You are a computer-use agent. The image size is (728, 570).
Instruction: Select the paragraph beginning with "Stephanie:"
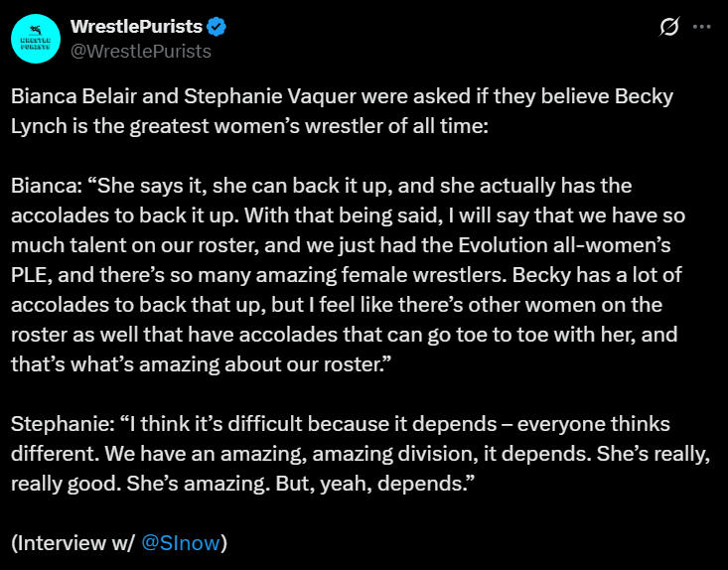(x=361, y=454)
